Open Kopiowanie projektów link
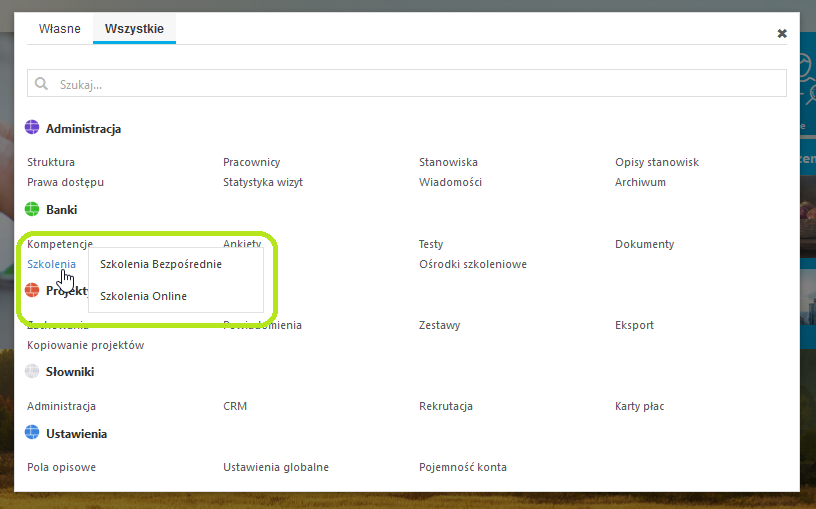 pyautogui.click(x=85, y=345)
